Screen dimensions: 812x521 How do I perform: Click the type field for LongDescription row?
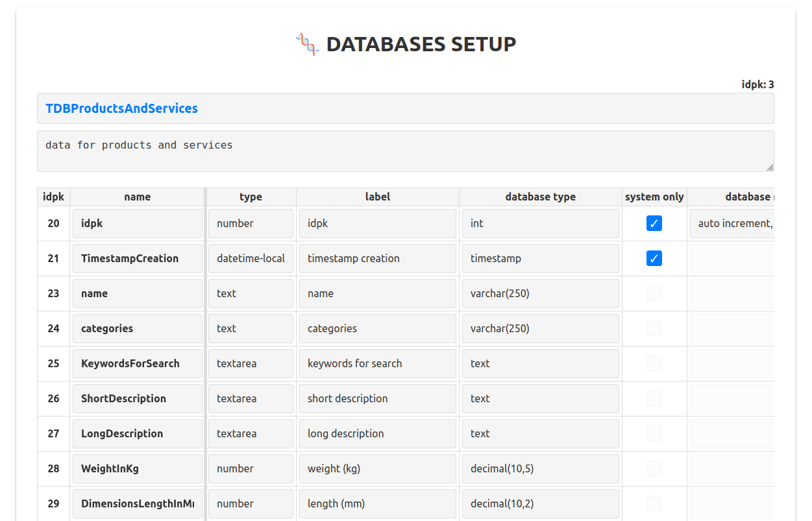pos(251,433)
